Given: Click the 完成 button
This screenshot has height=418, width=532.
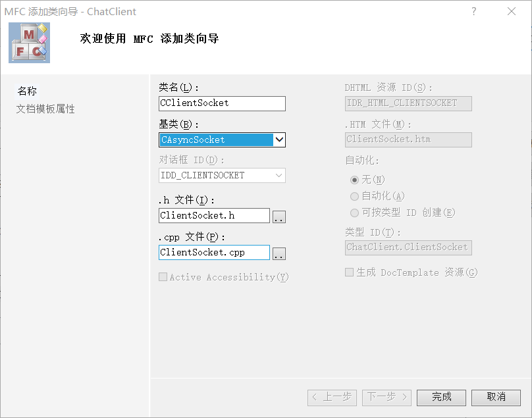Looking at the screenshot, I should [x=441, y=397].
